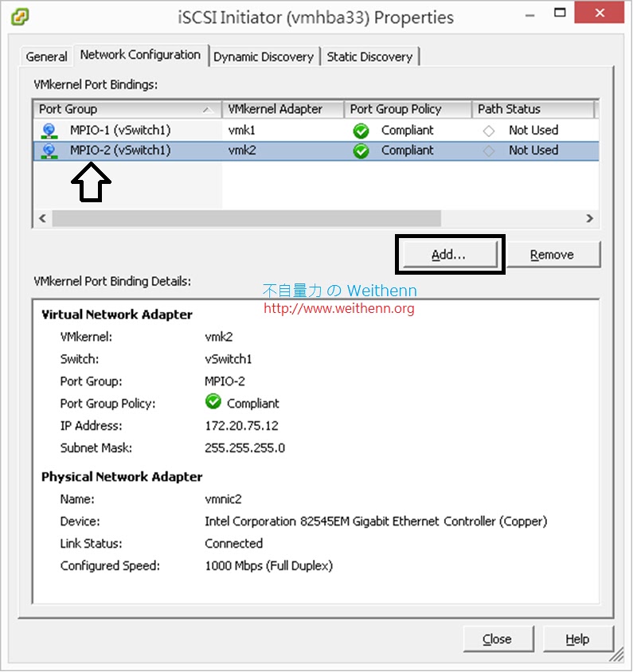Click the IP address 172.20.75.12
This screenshot has width=633, height=672.
coord(242,425)
